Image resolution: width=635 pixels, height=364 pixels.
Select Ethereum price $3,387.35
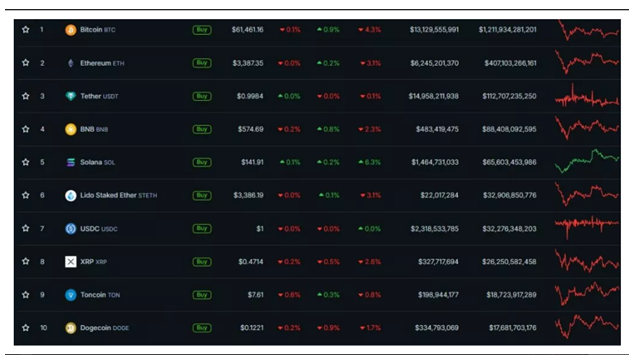tap(248, 63)
